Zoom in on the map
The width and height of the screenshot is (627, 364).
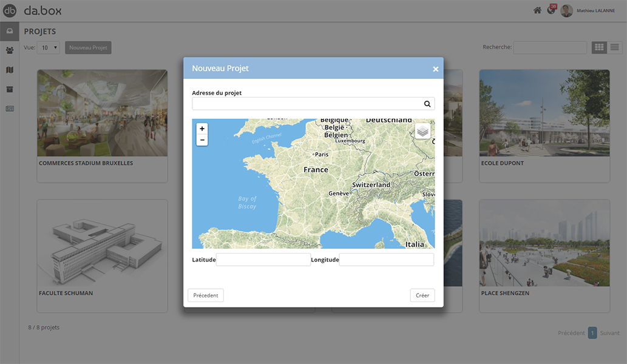point(202,129)
